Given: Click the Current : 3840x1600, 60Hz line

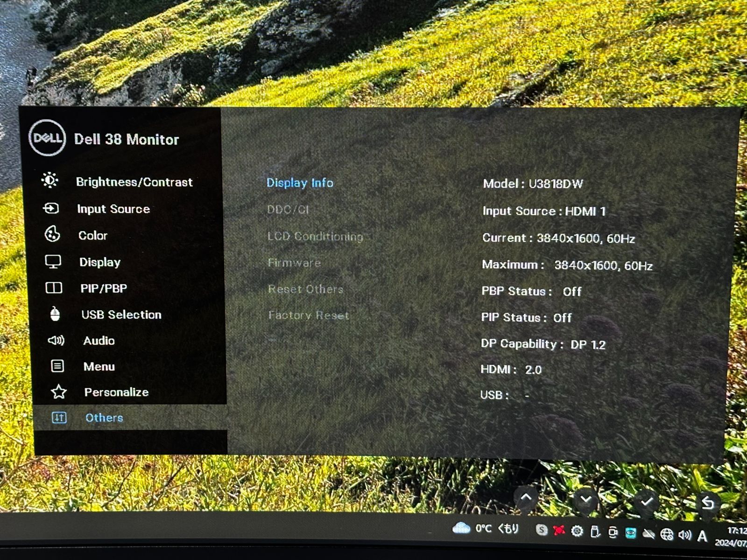Looking at the screenshot, I should click(558, 238).
